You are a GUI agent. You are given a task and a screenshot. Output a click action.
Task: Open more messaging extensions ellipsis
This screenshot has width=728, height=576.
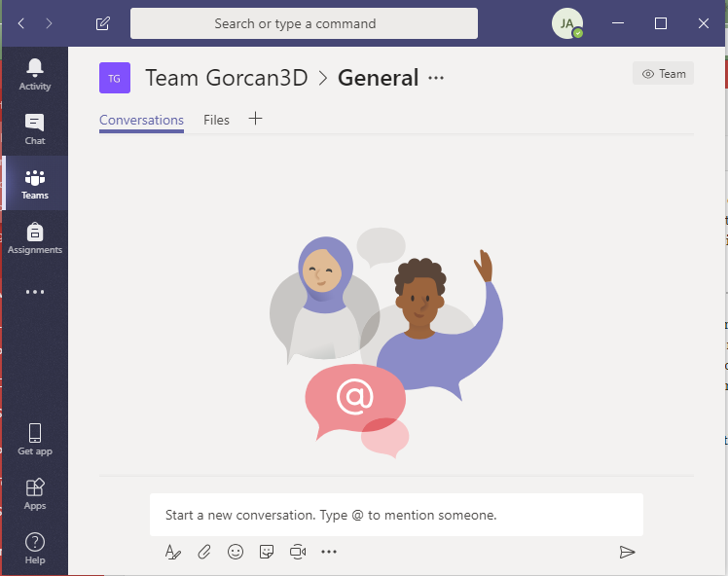point(329,552)
